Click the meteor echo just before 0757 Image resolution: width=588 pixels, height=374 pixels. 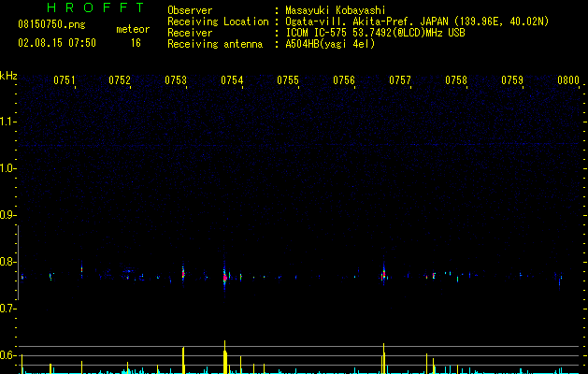click(383, 275)
